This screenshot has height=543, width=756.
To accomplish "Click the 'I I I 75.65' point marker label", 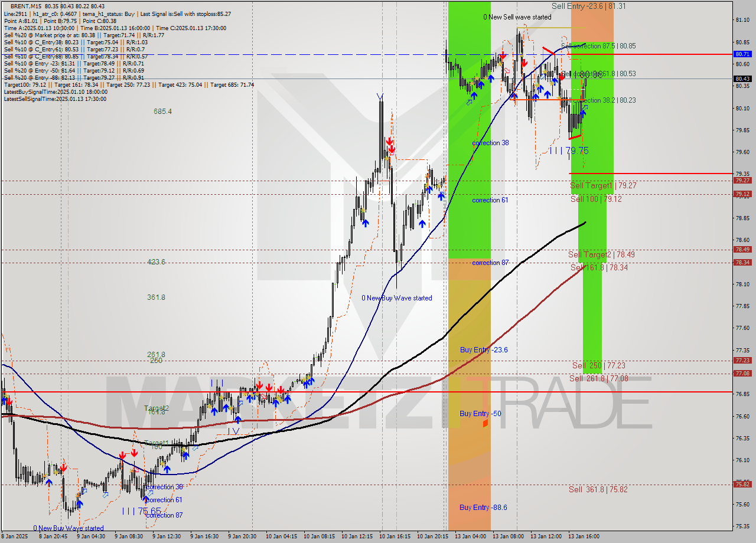I will pyautogui.click(x=142, y=511).
